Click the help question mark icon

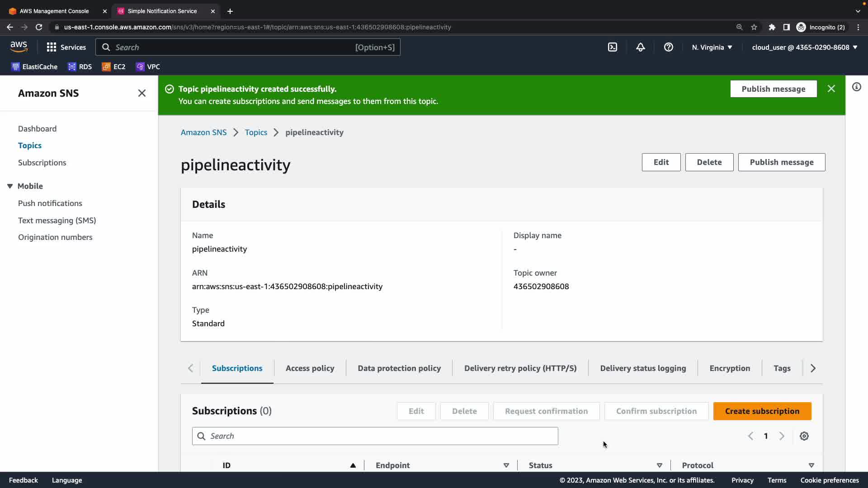click(669, 47)
